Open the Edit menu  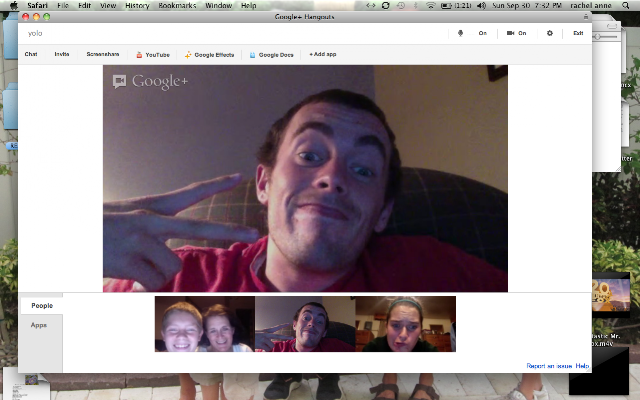[84, 5]
